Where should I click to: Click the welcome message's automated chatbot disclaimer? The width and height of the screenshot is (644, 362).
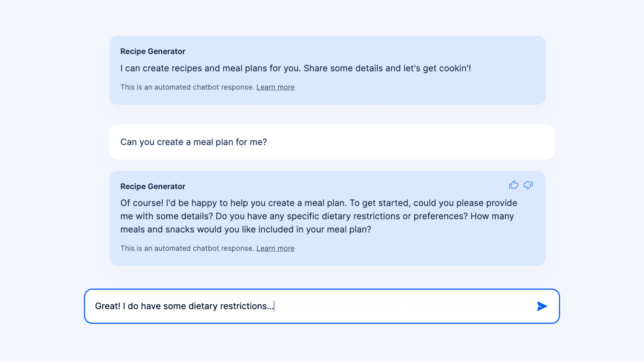click(x=187, y=87)
